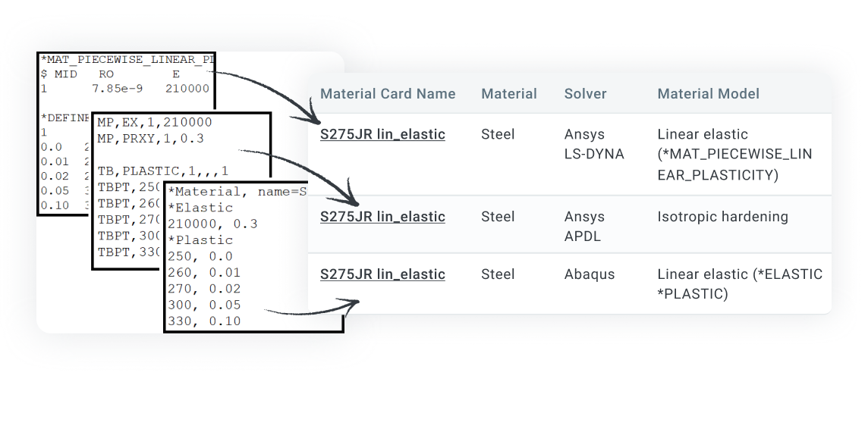Click Steel in the Isotropic hardening row
Viewport: 868px width, 429px height.
[x=498, y=218]
